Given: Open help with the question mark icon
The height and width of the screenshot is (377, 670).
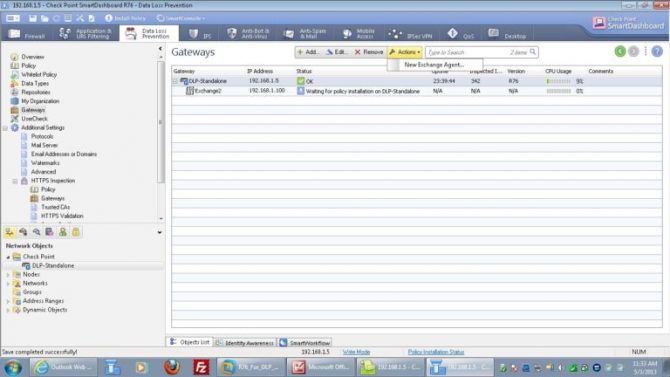Looking at the screenshot, I should tap(657, 52).
